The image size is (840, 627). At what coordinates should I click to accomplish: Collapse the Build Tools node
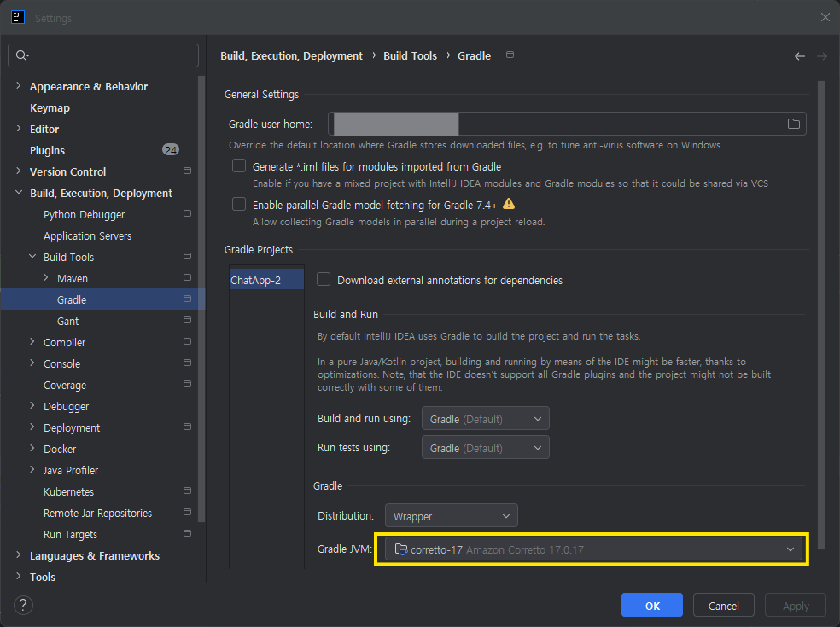click(32, 257)
